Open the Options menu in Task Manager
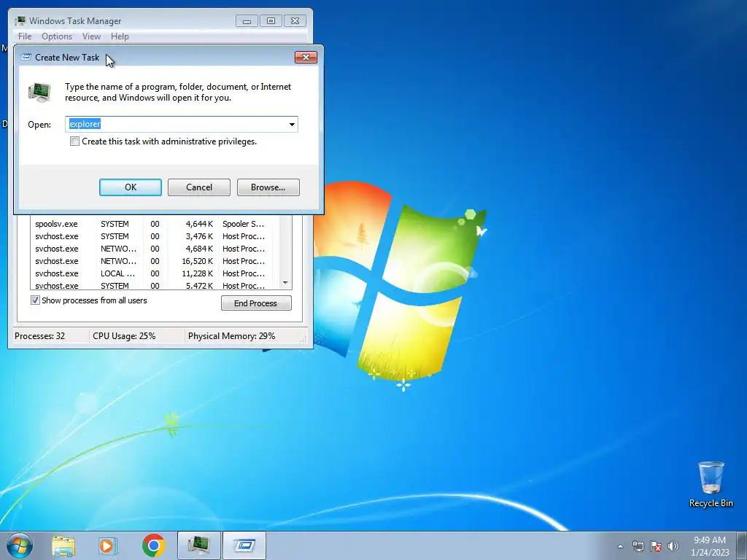Viewport: 747px width, 560px height. pos(57,36)
